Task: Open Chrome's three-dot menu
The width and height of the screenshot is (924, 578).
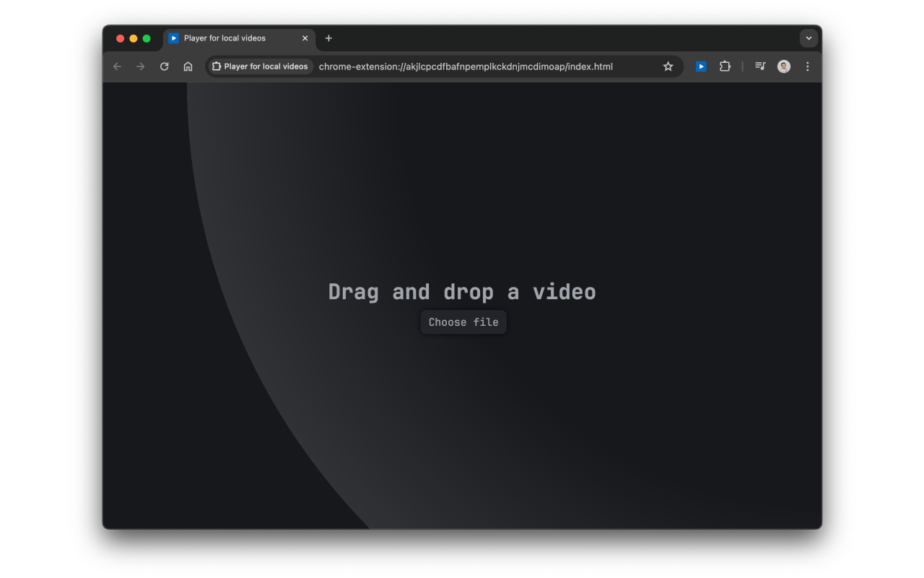Action: click(x=807, y=66)
